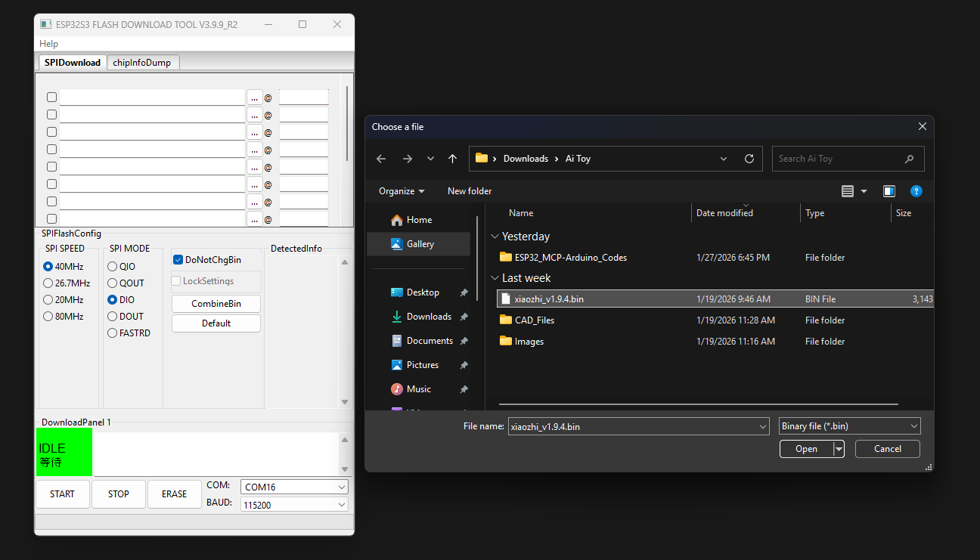Click the list view layout icon
The image size is (980, 560).
click(x=848, y=191)
